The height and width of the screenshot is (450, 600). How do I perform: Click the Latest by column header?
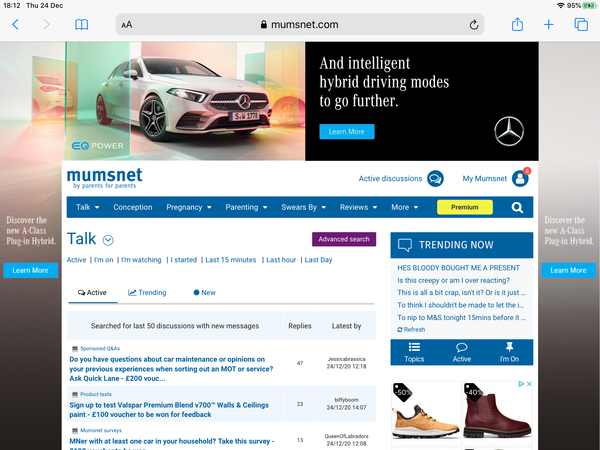tap(346, 326)
